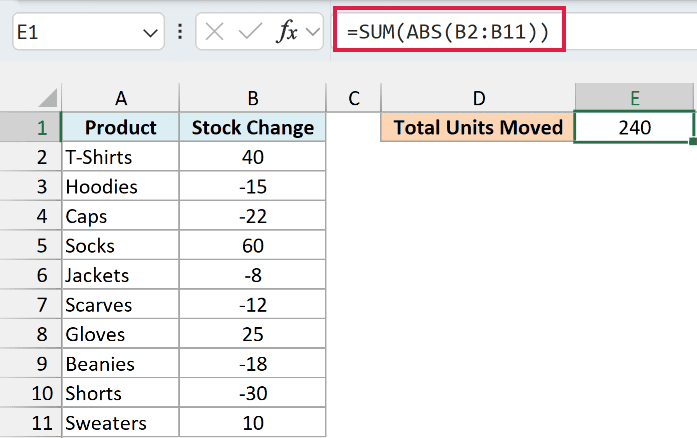
Task: Click the Select All corner triangle
Action: (x=47, y=98)
